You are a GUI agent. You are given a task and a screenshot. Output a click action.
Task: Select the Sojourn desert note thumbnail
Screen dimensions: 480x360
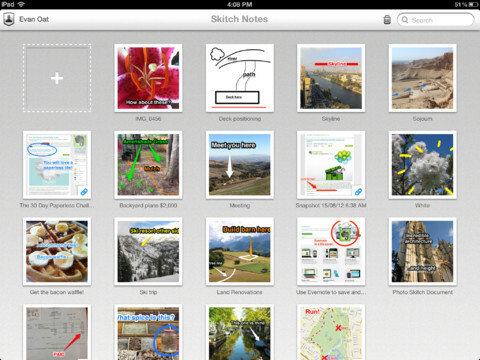[x=422, y=78]
